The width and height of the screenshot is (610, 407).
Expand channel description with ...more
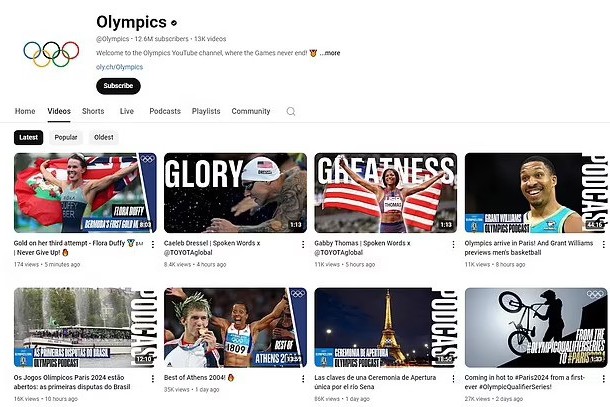pyautogui.click(x=330, y=53)
